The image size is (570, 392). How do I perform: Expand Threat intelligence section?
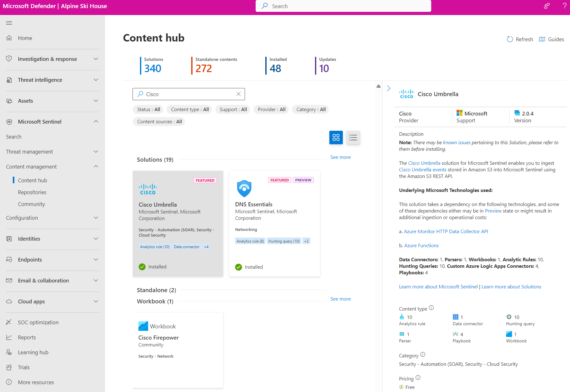pos(96,80)
